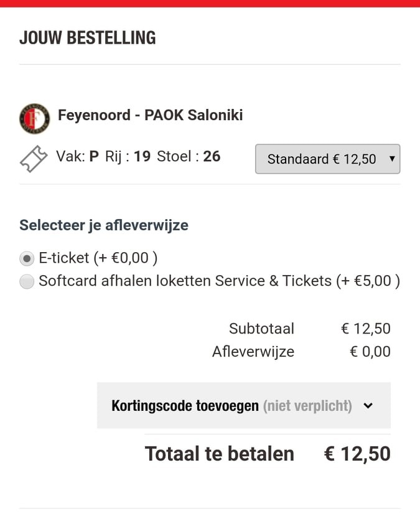Open the Standaard € 12,50 price dropdown
420x526 pixels.
327,159
